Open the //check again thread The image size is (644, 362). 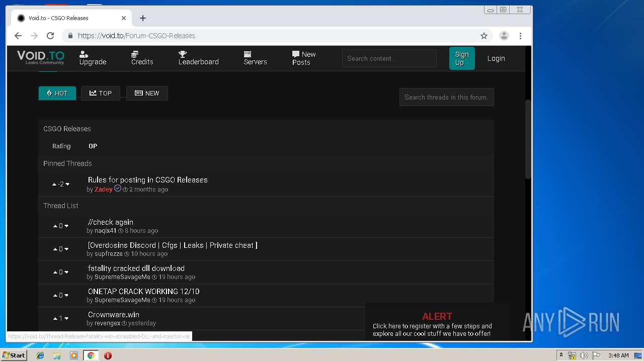(x=111, y=222)
